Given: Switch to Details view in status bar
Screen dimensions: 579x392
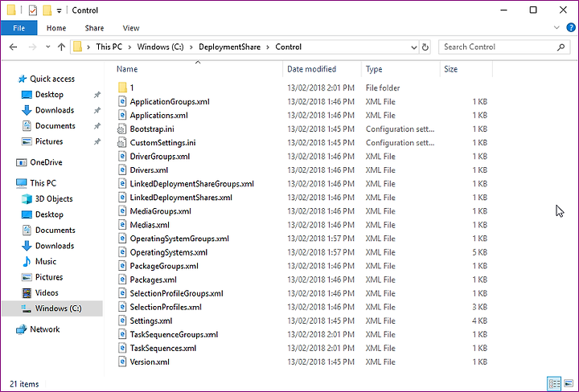Looking at the screenshot, I should (x=553, y=384).
